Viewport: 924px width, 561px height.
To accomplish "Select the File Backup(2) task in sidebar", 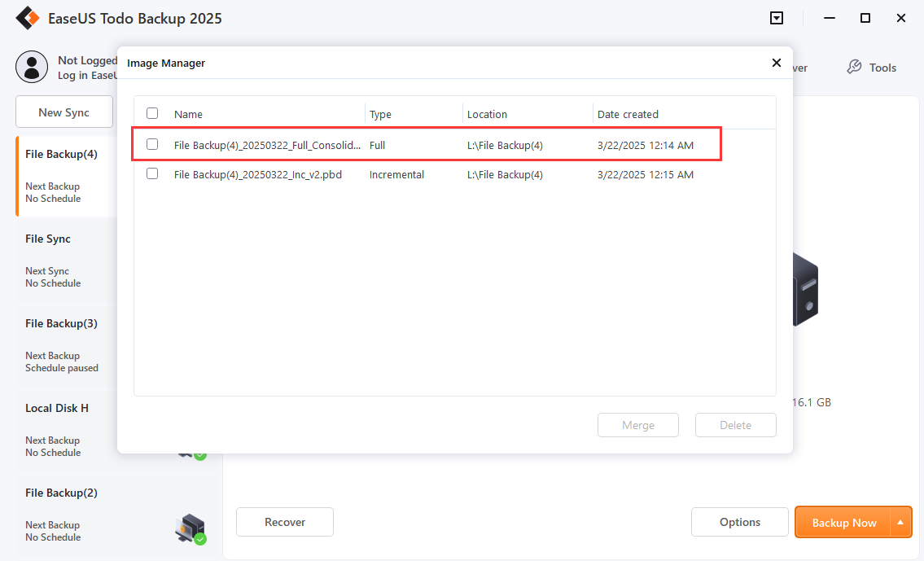I will [x=116, y=515].
